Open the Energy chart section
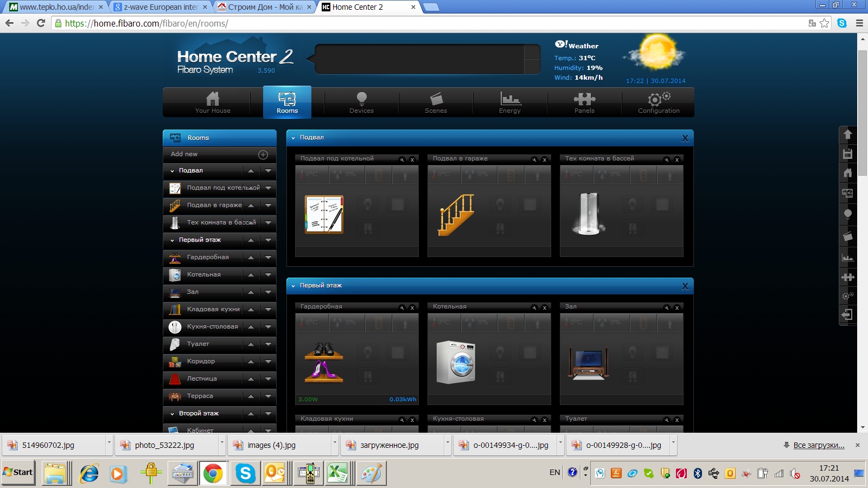Screen dimensions: 868x488 [510, 102]
